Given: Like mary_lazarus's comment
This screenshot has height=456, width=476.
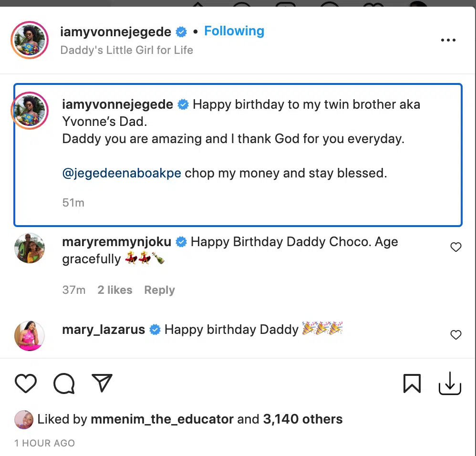Looking at the screenshot, I should (x=456, y=335).
